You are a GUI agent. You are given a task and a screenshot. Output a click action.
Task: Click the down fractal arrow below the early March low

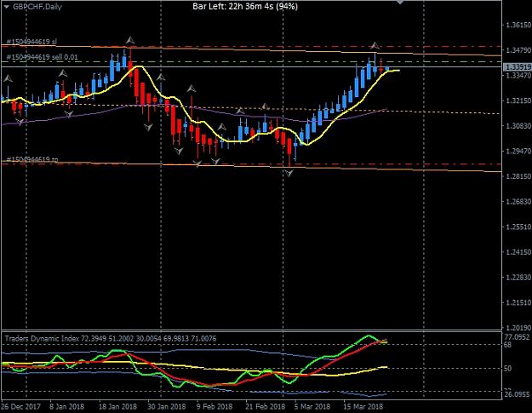(289, 174)
